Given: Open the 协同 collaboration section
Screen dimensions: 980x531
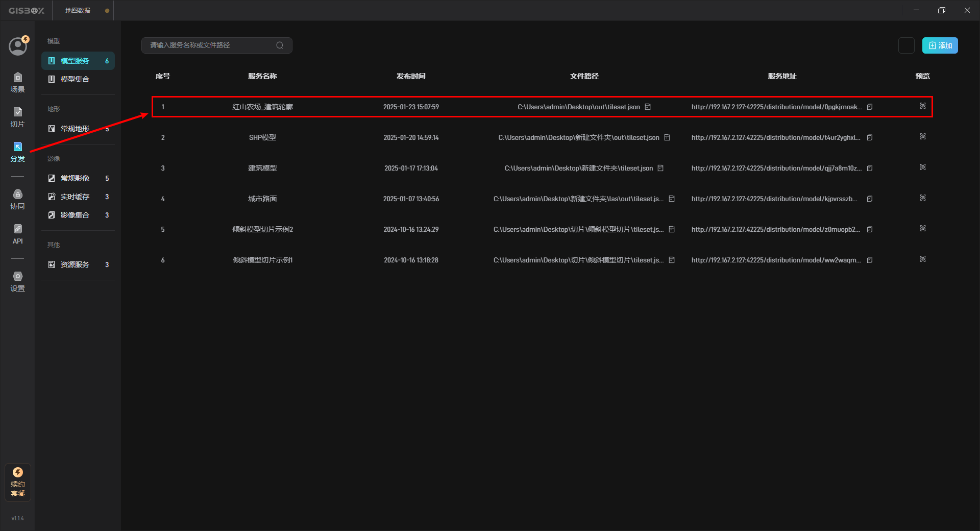Looking at the screenshot, I should pos(18,200).
